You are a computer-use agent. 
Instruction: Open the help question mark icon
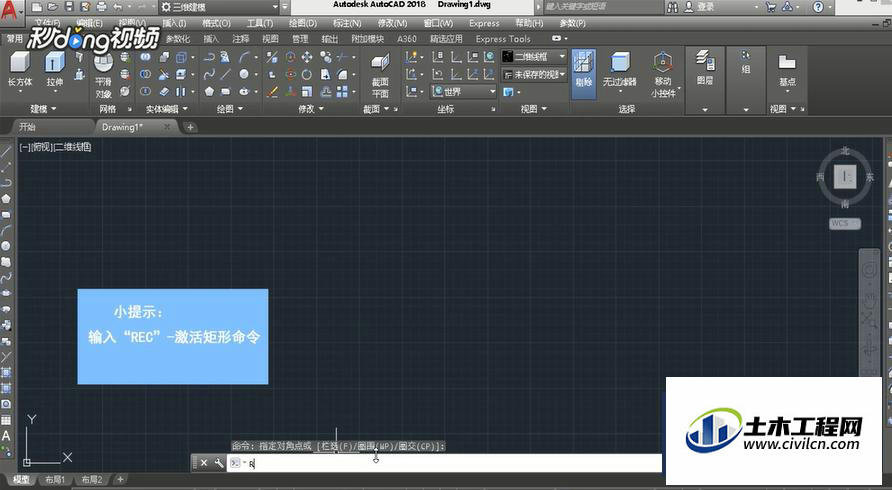pos(818,7)
